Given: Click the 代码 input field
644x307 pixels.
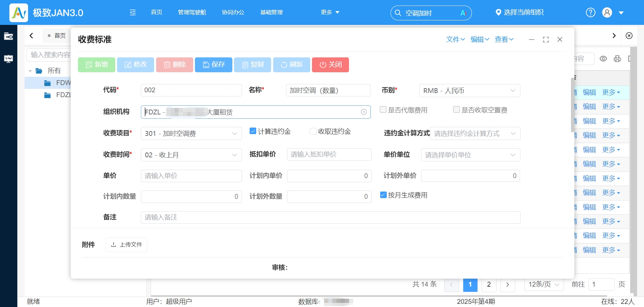Looking at the screenshot, I should point(191,90).
